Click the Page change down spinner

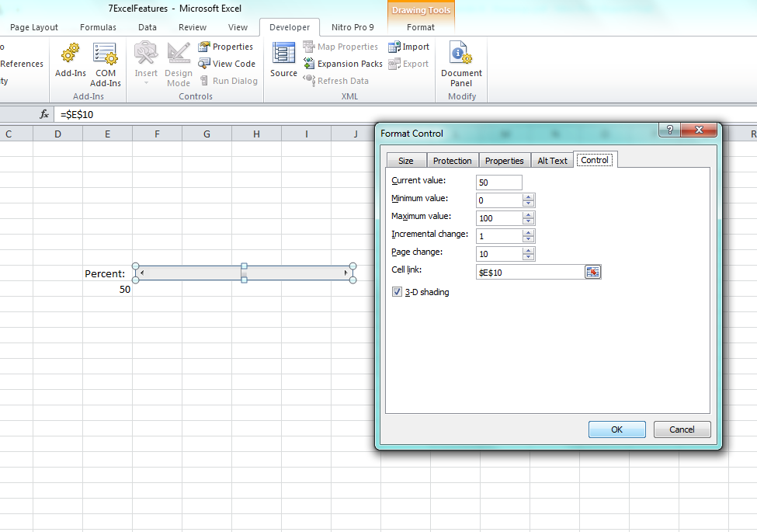click(530, 257)
